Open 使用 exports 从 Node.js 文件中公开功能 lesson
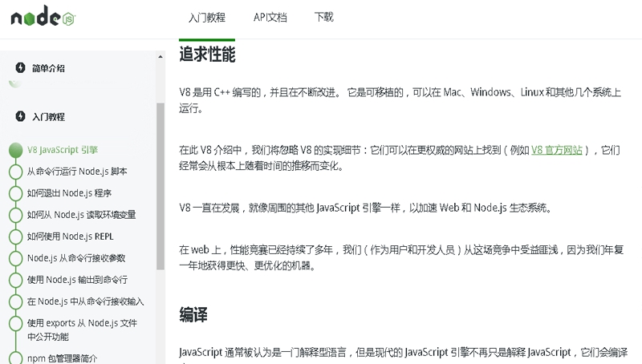 tap(83, 330)
